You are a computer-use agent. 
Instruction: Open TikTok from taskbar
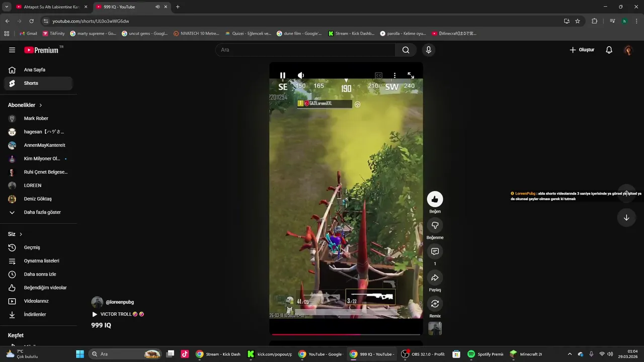point(185,354)
